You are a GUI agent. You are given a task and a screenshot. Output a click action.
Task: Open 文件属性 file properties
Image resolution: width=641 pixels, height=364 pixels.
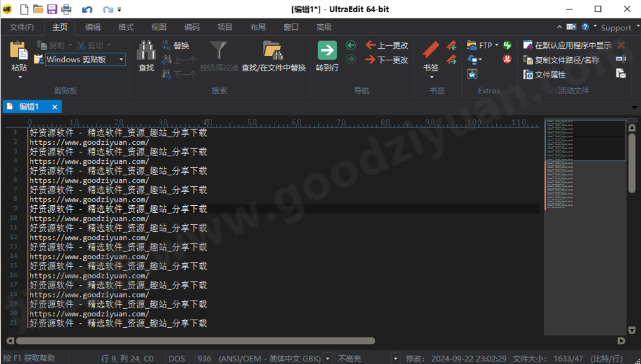click(x=544, y=74)
